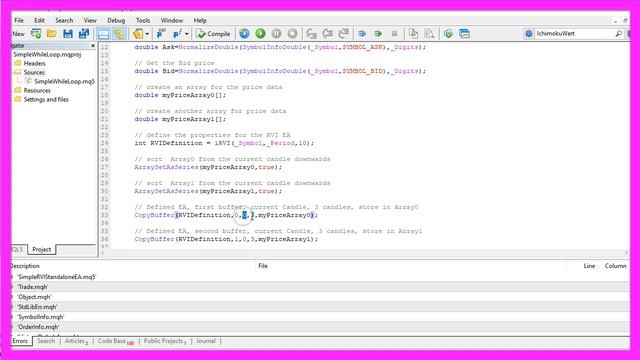Viewport: 640px width, 360px height.
Task: Click the terminal window icon
Action: click(x=464, y=34)
